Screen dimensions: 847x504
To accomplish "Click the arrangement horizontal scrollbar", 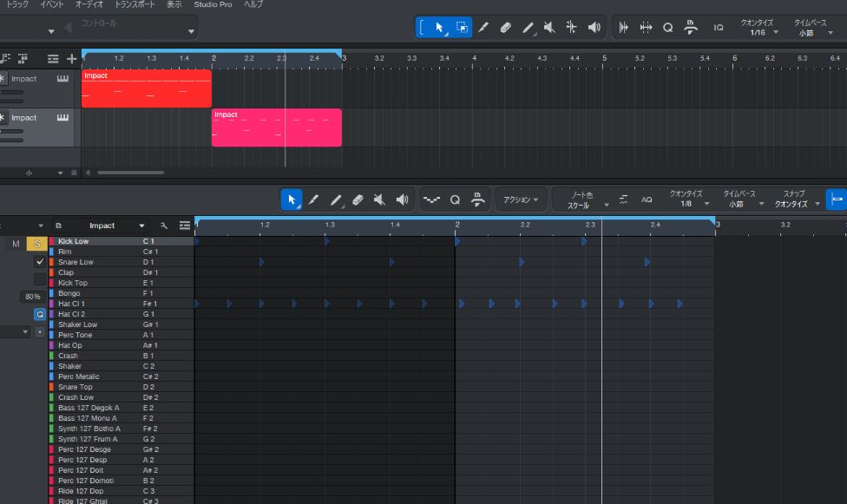I will [x=130, y=173].
